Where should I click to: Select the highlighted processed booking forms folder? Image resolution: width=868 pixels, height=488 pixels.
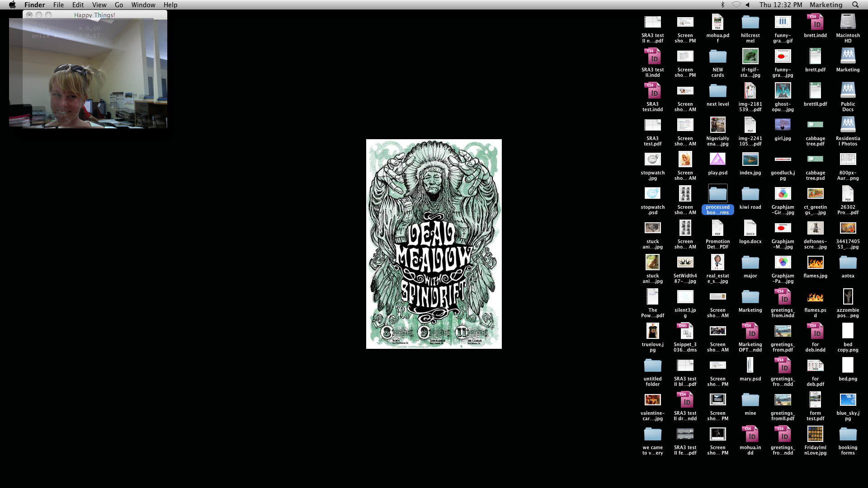[717, 194]
